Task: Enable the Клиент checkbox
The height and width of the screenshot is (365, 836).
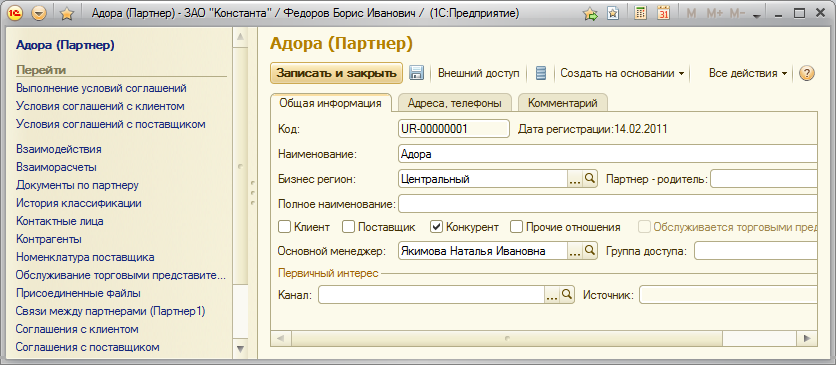Action: tap(284, 227)
